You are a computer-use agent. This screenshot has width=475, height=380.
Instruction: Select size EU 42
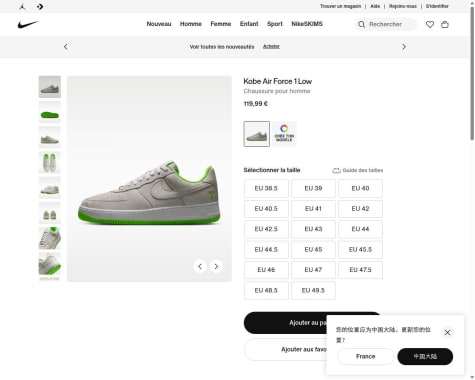[x=360, y=209]
